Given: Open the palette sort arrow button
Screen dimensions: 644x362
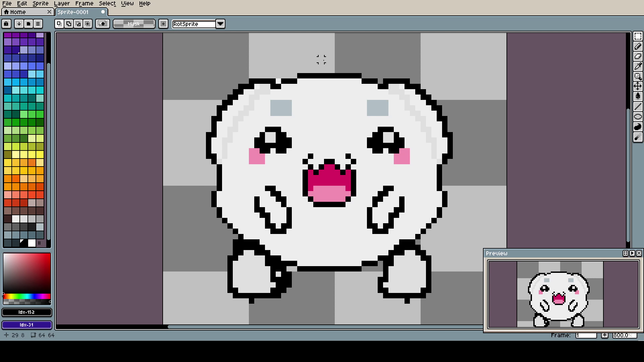Looking at the screenshot, I should [x=19, y=24].
